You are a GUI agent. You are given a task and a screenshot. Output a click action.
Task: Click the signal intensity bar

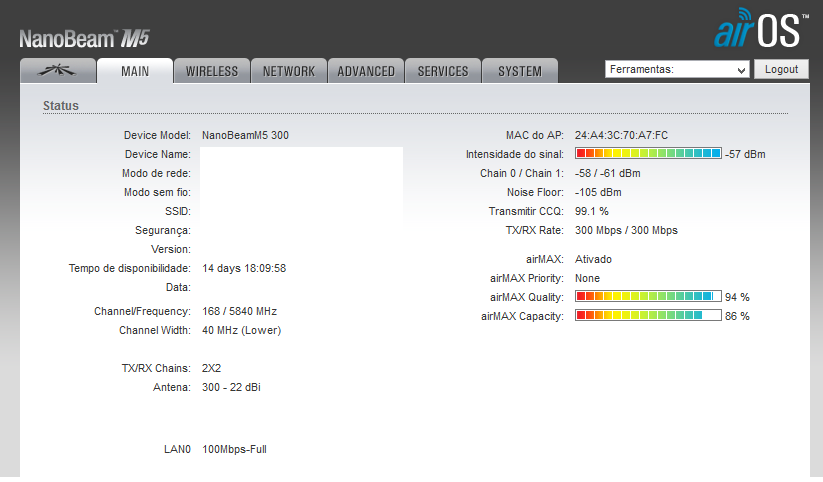[648, 153]
